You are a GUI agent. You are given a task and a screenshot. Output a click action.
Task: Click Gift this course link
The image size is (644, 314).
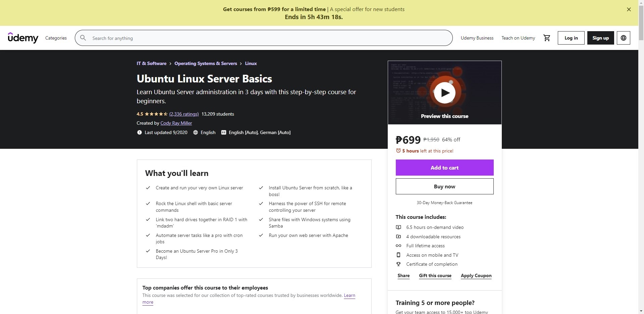(x=435, y=275)
